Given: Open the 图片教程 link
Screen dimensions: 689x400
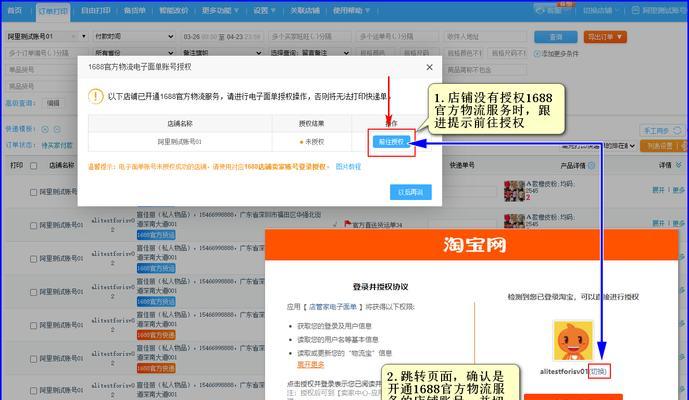Looking at the screenshot, I should 348,167.
